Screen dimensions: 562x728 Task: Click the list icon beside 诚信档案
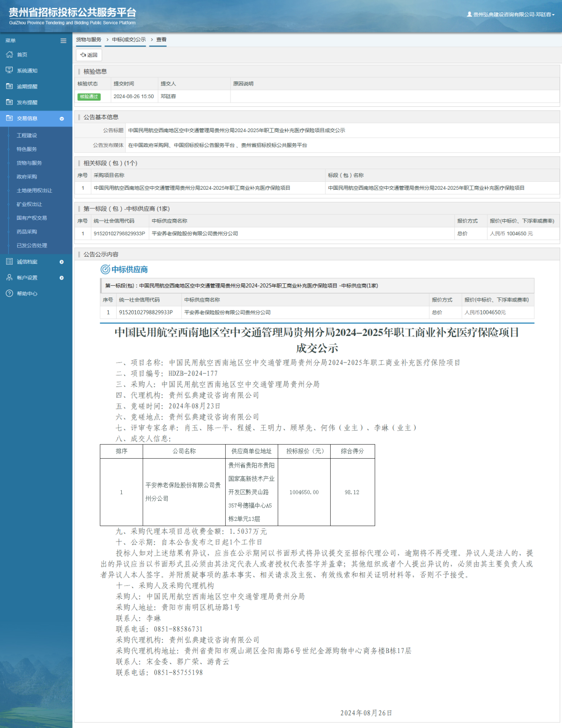point(9,261)
